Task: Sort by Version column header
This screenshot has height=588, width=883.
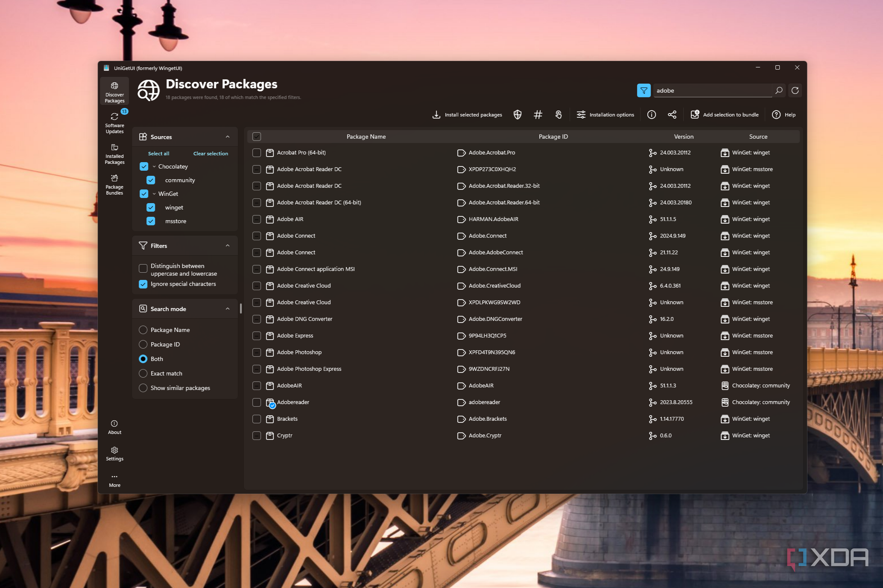Action: (x=684, y=137)
